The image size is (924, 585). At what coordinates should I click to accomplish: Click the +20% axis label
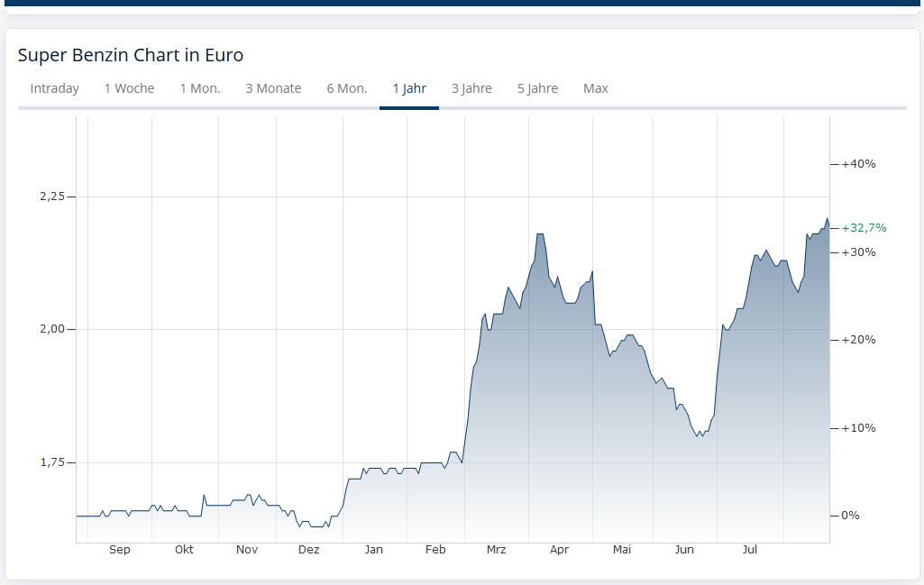pos(858,340)
